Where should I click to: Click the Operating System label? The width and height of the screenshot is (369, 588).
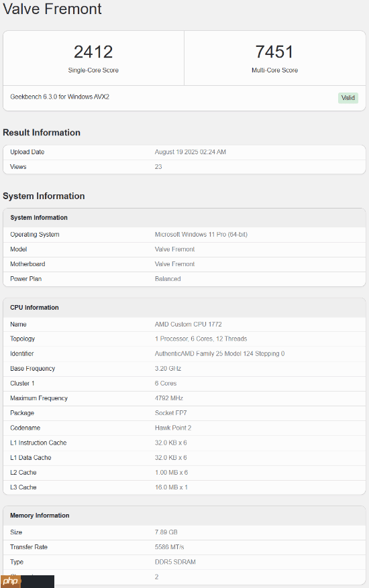point(35,235)
